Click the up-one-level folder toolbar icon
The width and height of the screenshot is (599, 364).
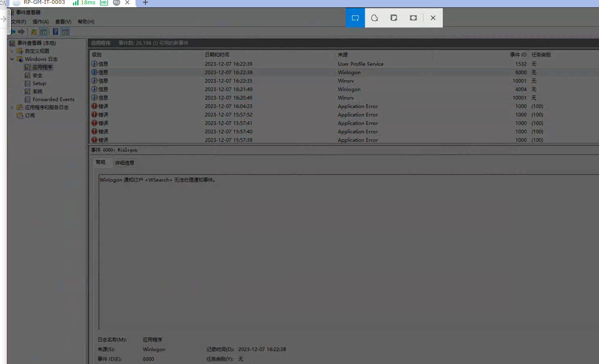tap(34, 31)
